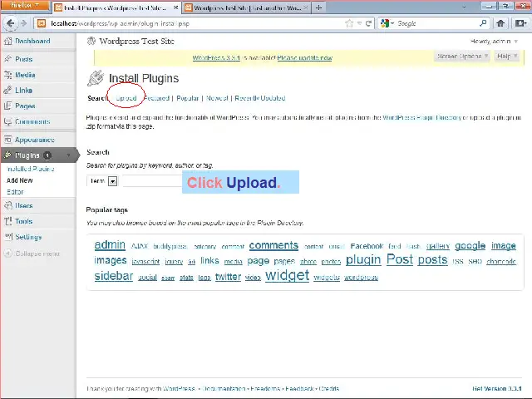The width and height of the screenshot is (532, 399).
Task: Click the browser Forward arrow
Action: [x=23, y=23]
